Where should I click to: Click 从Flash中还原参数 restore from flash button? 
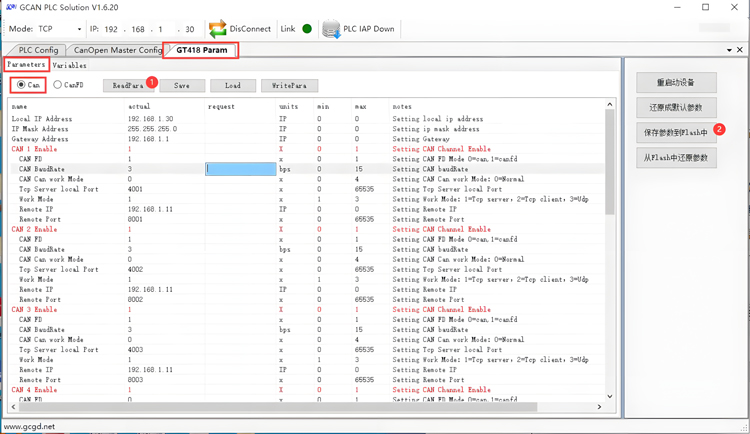[x=676, y=158]
